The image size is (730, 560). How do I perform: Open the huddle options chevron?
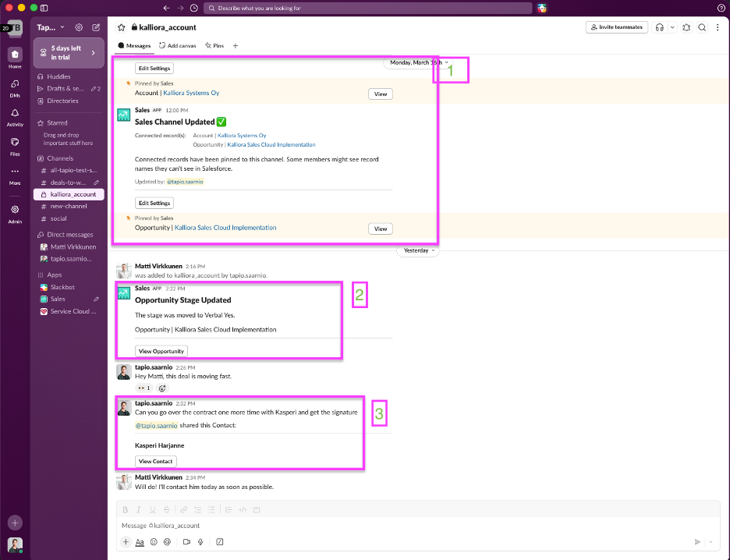[x=672, y=27]
